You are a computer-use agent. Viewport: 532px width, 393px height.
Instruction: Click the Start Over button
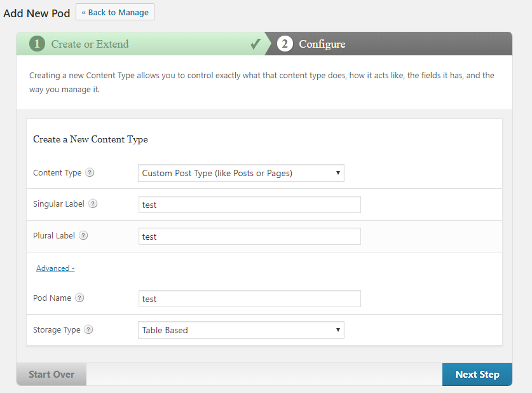coord(51,375)
